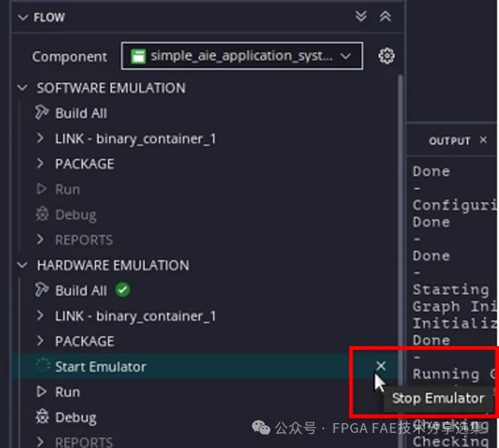
Task: Click the hammer icon for Hardware Emulation Build All
Action: (x=42, y=290)
